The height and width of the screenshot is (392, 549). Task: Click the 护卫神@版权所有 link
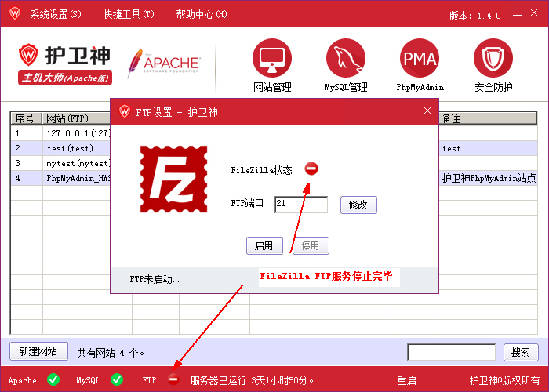504,380
